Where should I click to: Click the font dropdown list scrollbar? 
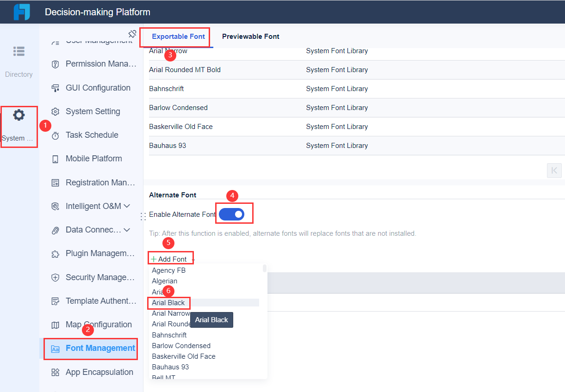click(x=265, y=269)
